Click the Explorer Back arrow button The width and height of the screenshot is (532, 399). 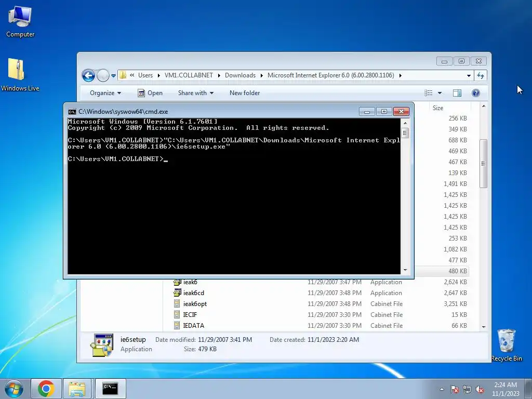(x=88, y=75)
